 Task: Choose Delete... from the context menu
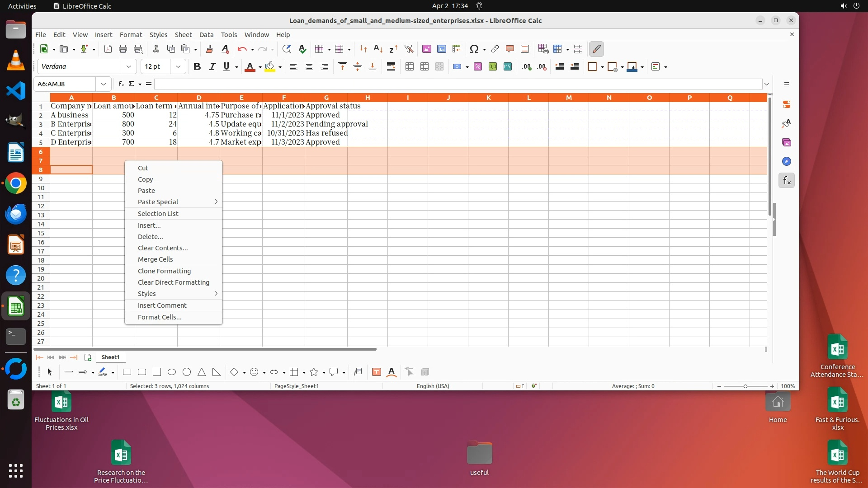click(x=150, y=237)
